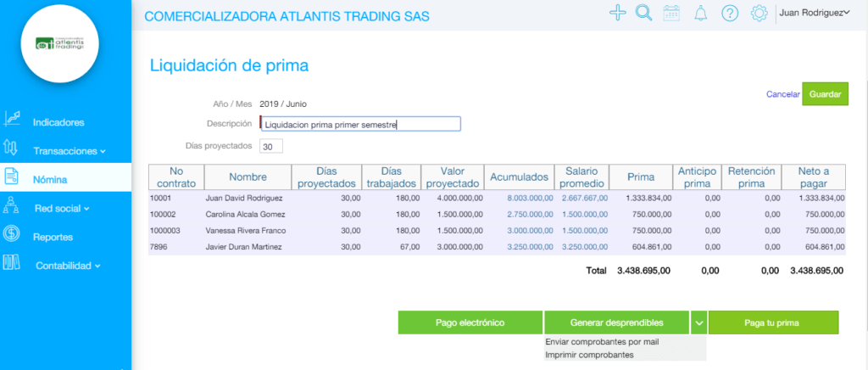Click the Red social people icon
This screenshot has height=370, width=868.
tap(12, 205)
